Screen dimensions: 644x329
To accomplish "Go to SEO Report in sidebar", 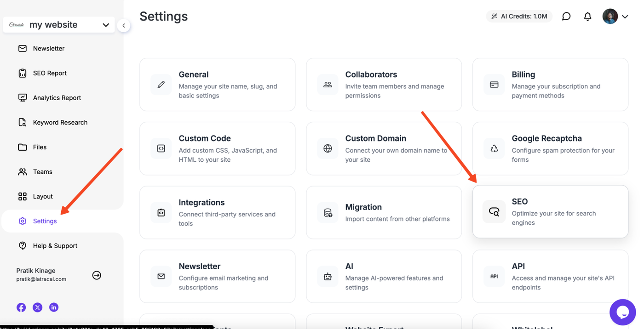I will [50, 73].
